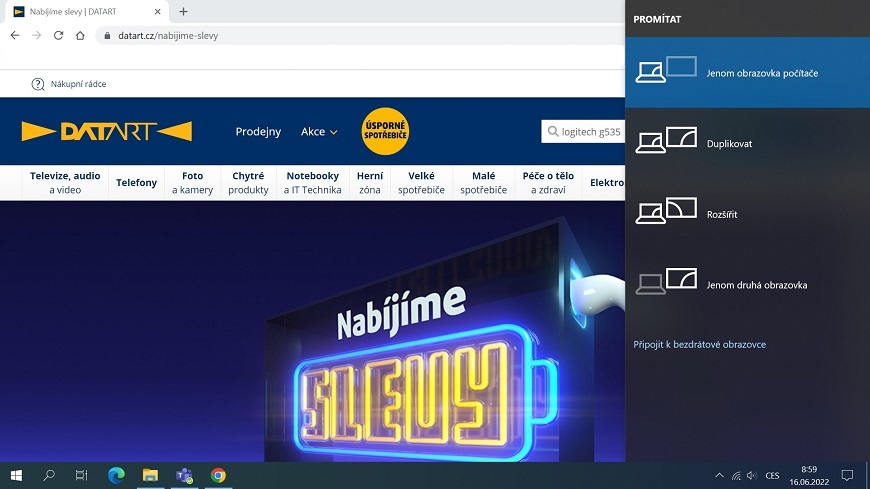
Task: Open a new browser tab
Action: pos(183,11)
